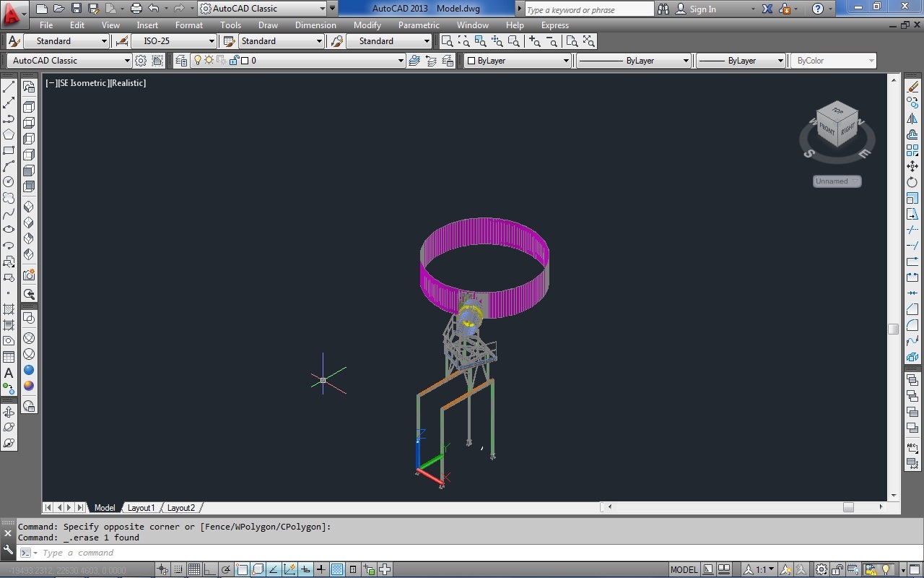Click the Save icon in quick access
924x578 pixels.
click(76, 9)
